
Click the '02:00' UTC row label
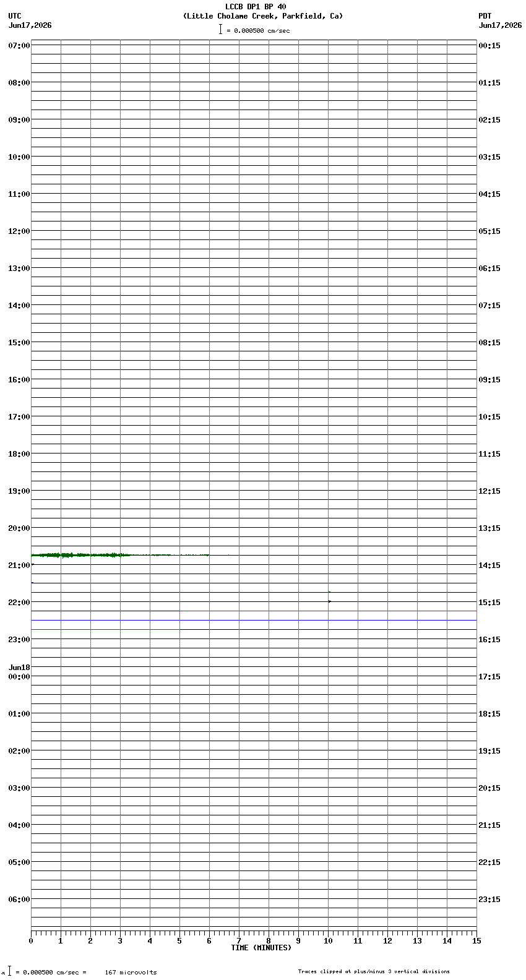[19, 751]
